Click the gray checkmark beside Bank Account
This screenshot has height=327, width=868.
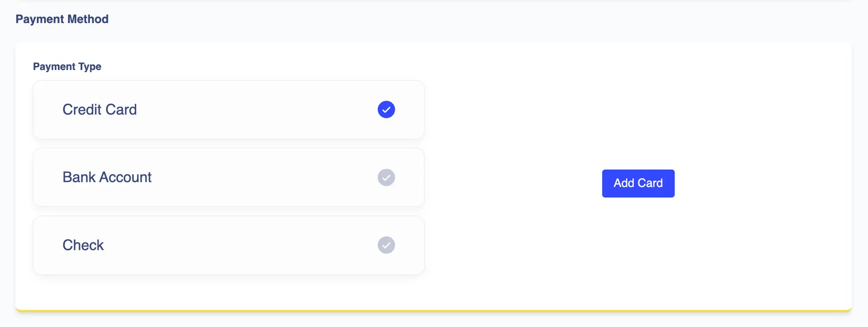(x=386, y=178)
